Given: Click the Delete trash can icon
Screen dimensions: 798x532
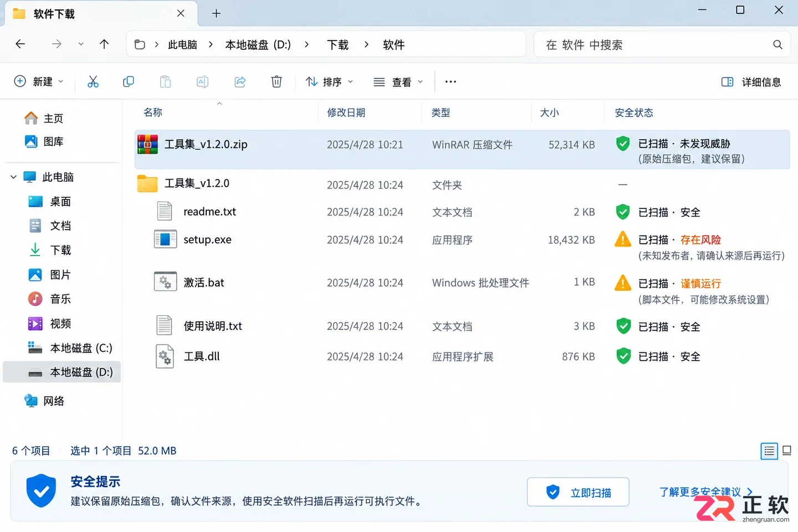Looking at the screenshot, I should pos(277,82).
